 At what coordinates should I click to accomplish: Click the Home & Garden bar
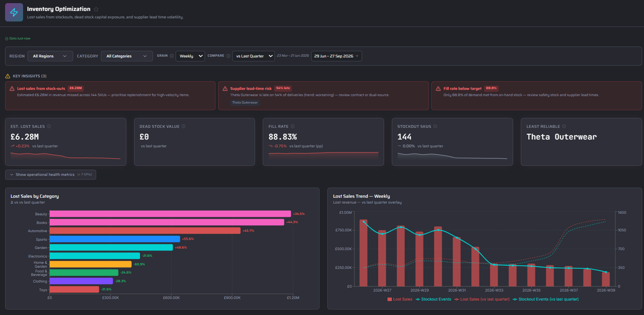[91, 264]
